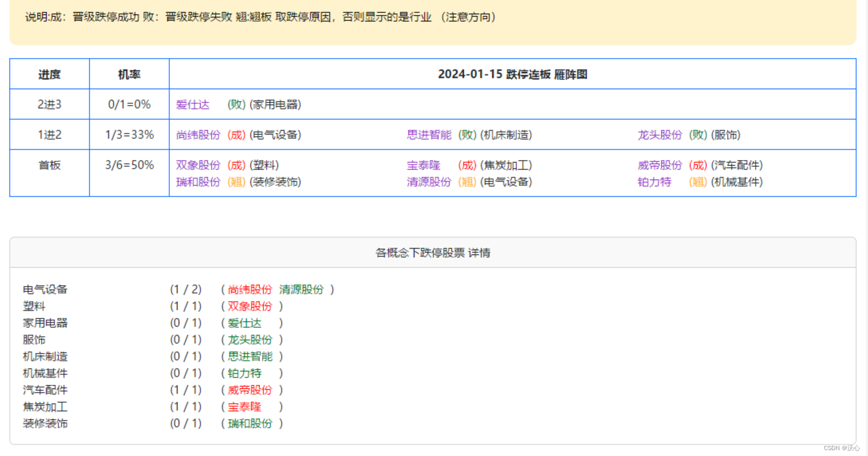Click 铂力特 in 机械基件 detail row
Image resolution: width=868 pixels, height=456 pixels.
click(245, 374)
